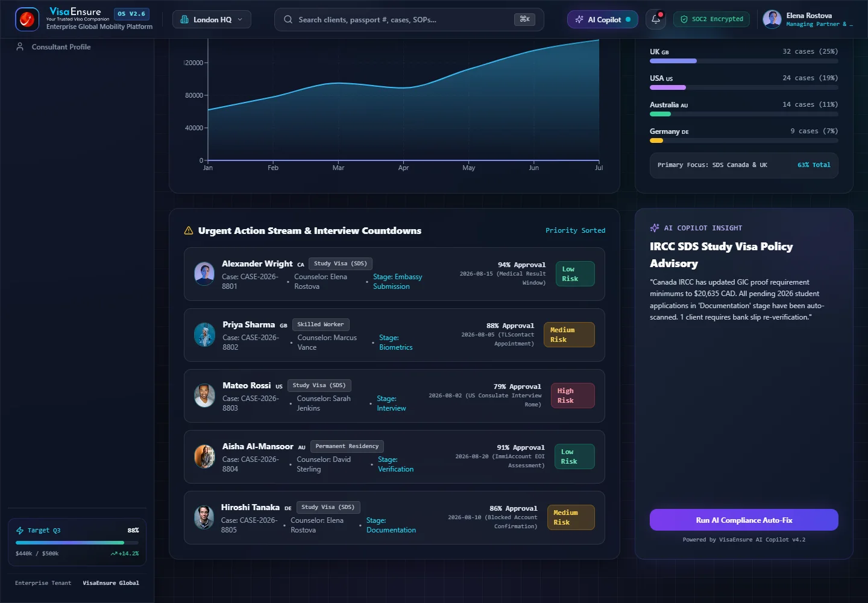868x603 pixels.
Task: Click the lightning icon beside Target Q3
Action: pos(20,531)
